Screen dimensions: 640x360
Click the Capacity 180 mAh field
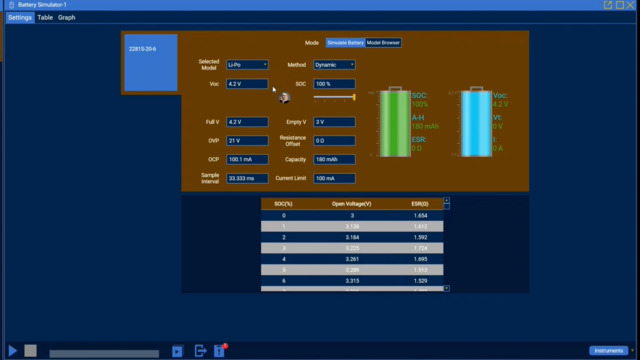pyautogui.click(x=334, y=160)
